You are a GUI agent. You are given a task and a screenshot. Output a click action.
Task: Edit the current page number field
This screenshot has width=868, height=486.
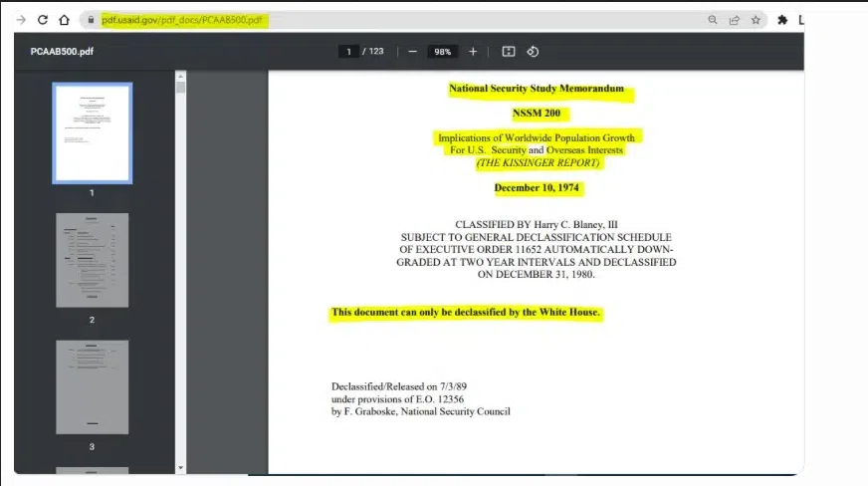point(348,52)
